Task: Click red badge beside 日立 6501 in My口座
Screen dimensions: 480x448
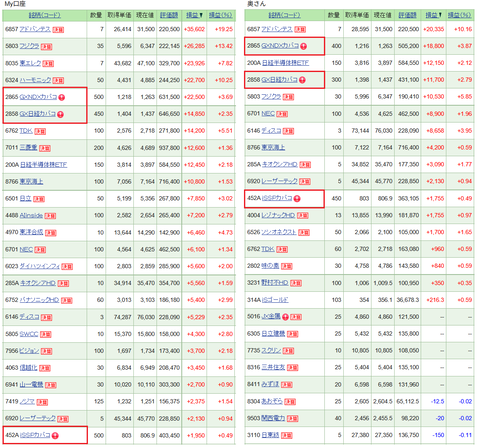Action: 39,199
